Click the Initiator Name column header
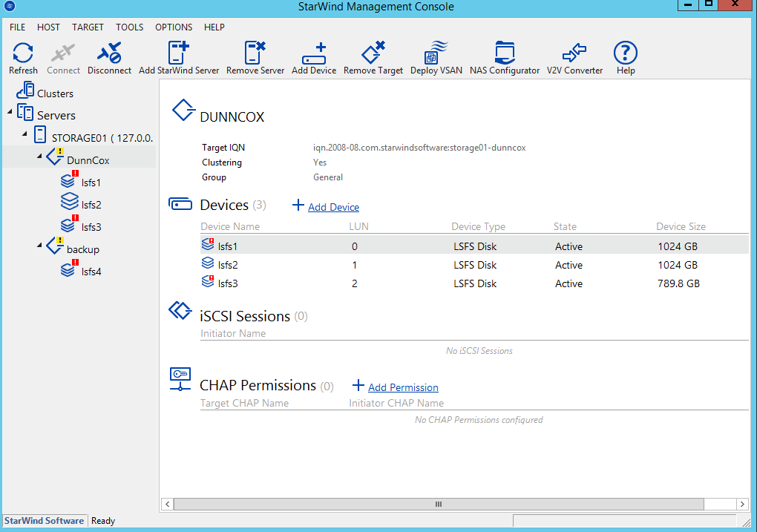The height and width of the screenshot is (532, 757). 233,333
